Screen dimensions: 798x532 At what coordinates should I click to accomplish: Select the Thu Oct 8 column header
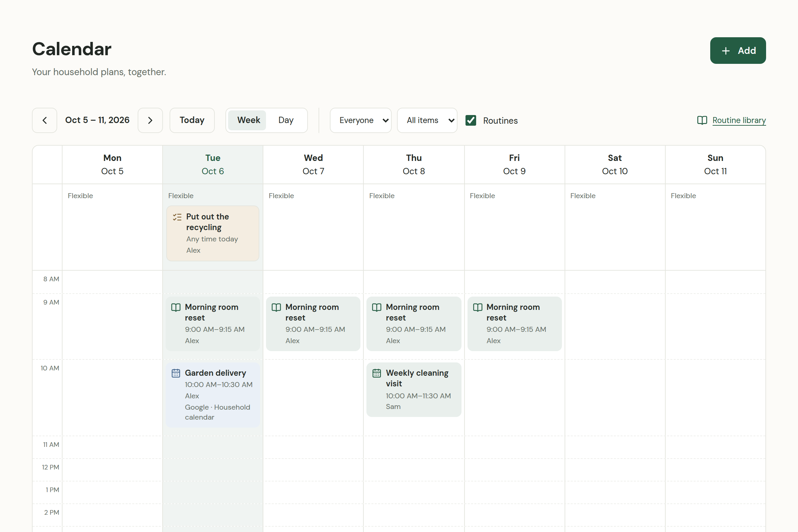(x=414, y=165)
